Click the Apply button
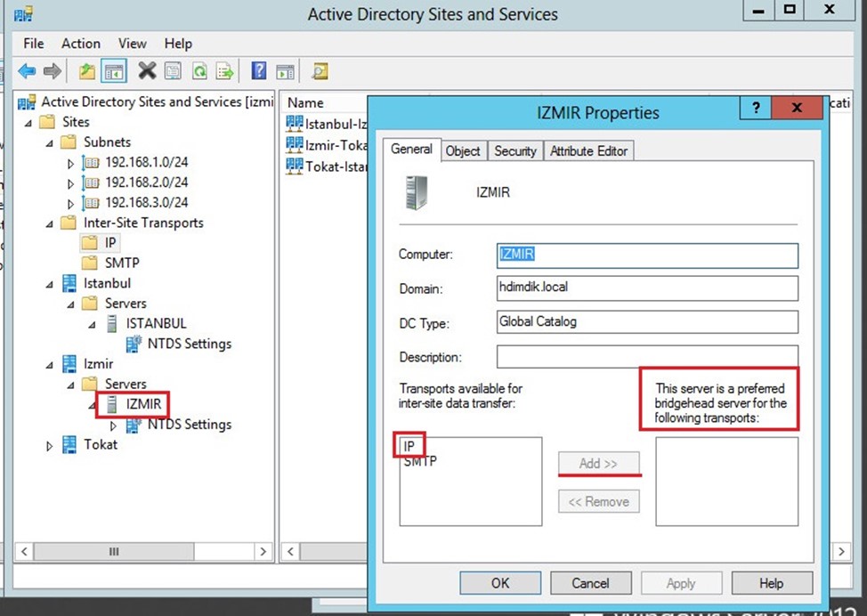867x616 pixels. tap(681, 583)
